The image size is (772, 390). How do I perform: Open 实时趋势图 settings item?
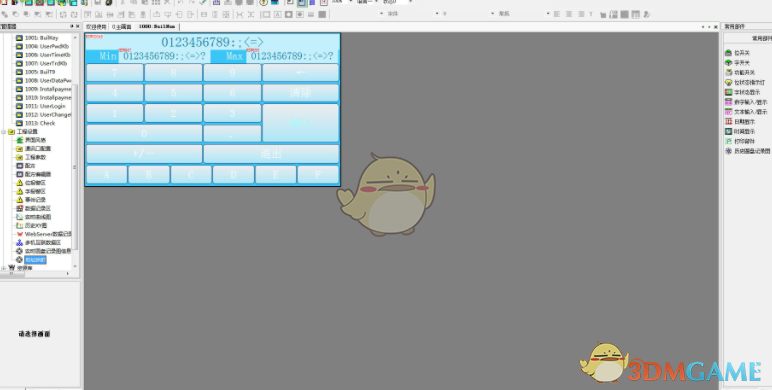click(x=33, y=217)
